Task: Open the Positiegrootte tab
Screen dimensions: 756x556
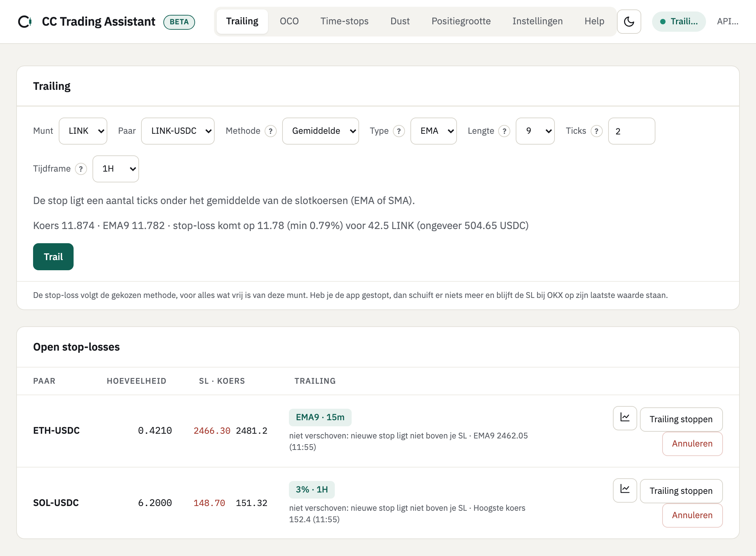Action: (461, 21)
